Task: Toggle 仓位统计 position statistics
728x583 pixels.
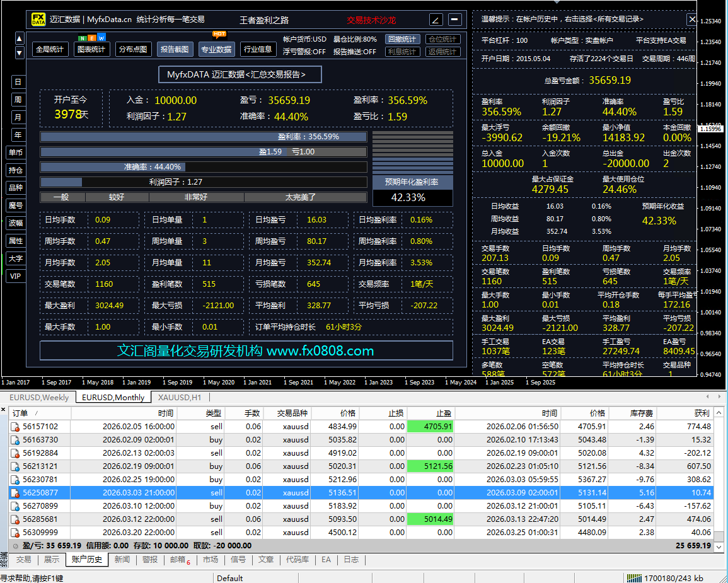Action: click(442, 39)
